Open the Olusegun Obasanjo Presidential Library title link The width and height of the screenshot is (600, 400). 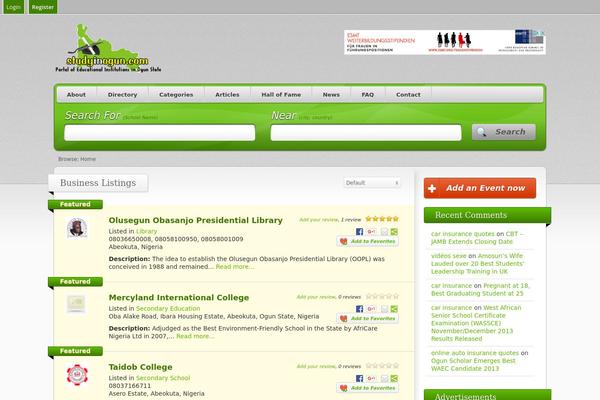196,220
